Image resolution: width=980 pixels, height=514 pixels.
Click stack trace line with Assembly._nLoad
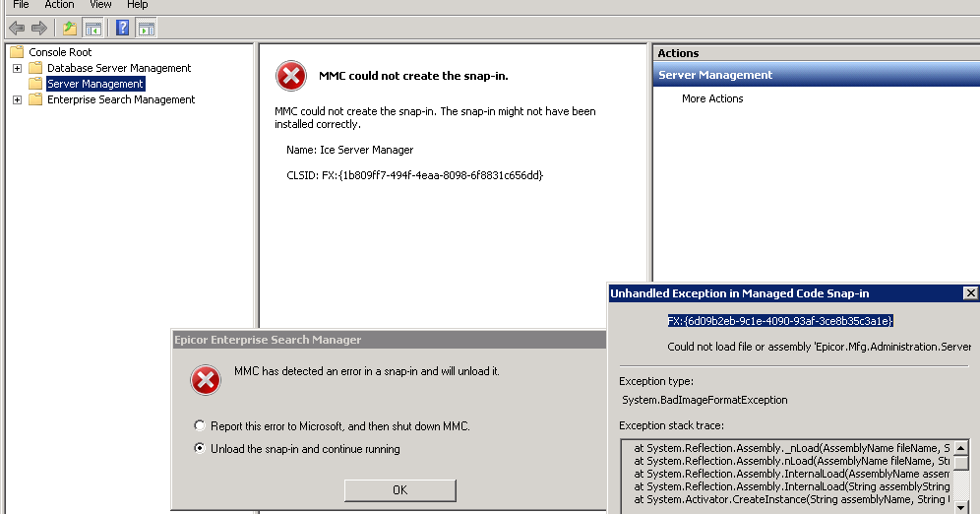[792, 448]
